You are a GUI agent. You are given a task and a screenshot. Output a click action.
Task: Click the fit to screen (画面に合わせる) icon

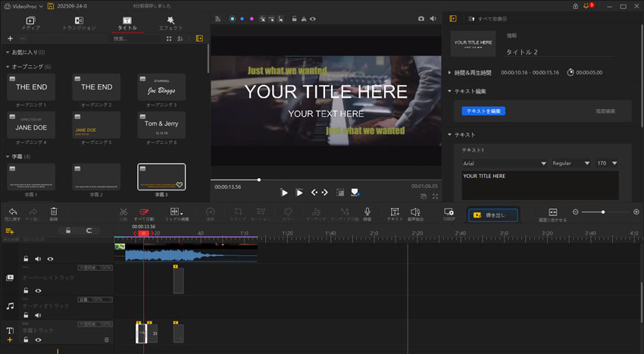(552, 213)
